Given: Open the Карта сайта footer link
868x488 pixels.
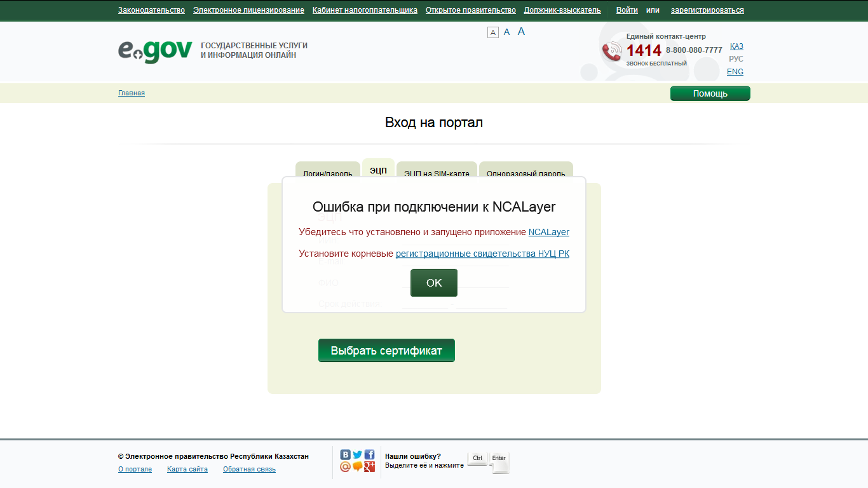Looking at the screenshot, I should [187, 469].
